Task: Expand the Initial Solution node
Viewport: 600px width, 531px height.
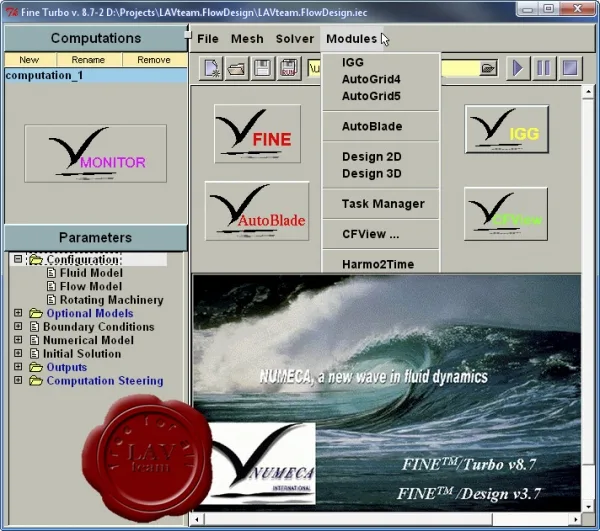Action: [18, 353]
